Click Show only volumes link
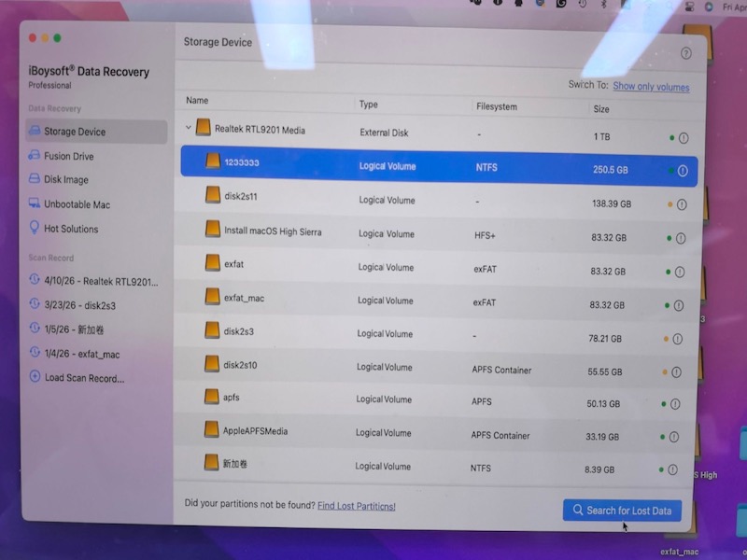The width and height of the screenshot is (747, 560). coord(651,87)
